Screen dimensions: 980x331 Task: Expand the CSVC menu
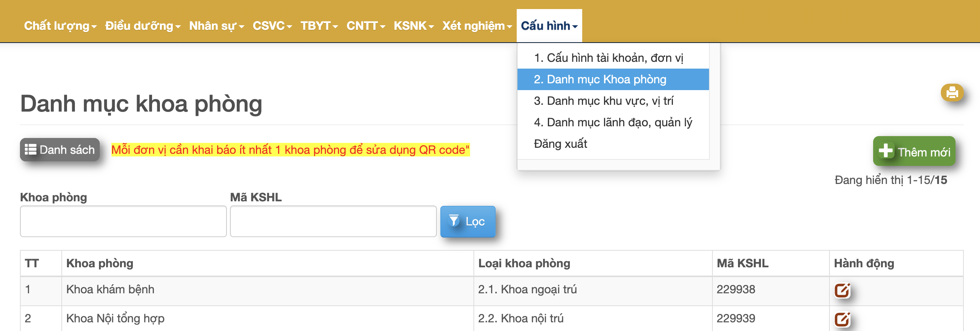coord(272,26)
